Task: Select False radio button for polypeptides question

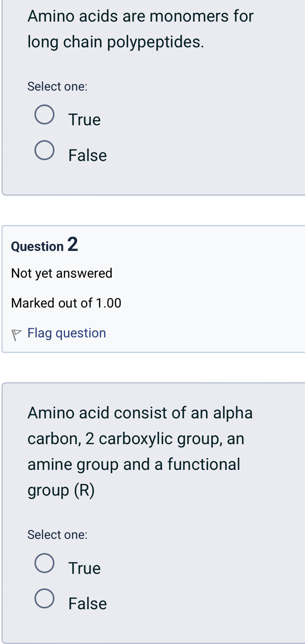Action: [x=44, y=151]
